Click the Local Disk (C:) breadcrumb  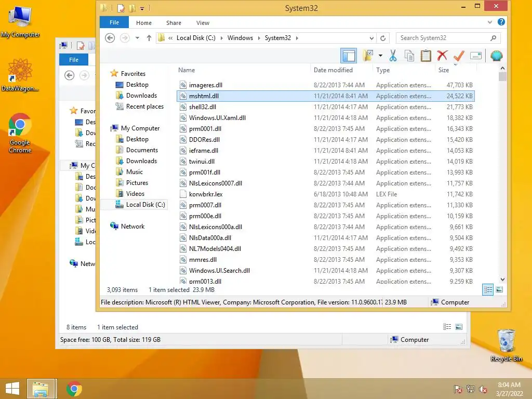point(196,37)
